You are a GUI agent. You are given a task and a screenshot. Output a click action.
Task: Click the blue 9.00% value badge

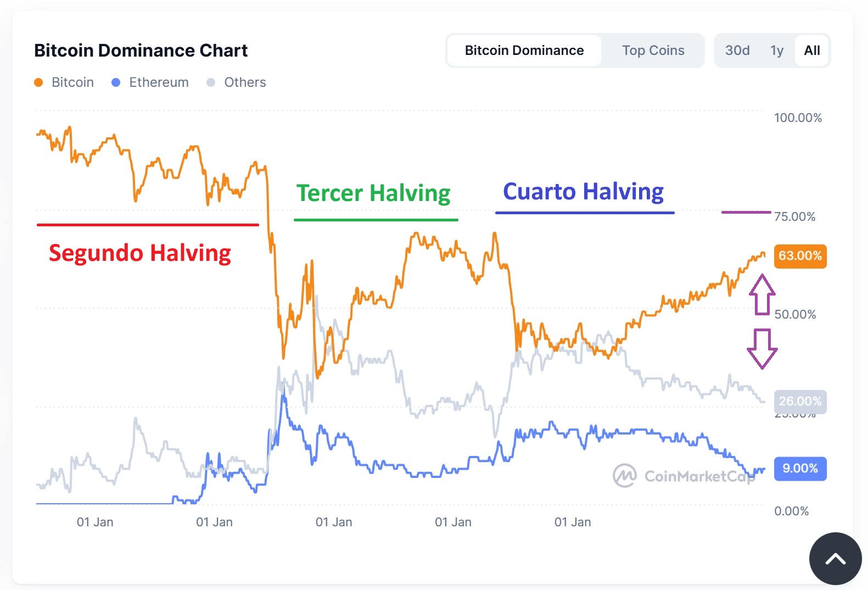(800, 469)
